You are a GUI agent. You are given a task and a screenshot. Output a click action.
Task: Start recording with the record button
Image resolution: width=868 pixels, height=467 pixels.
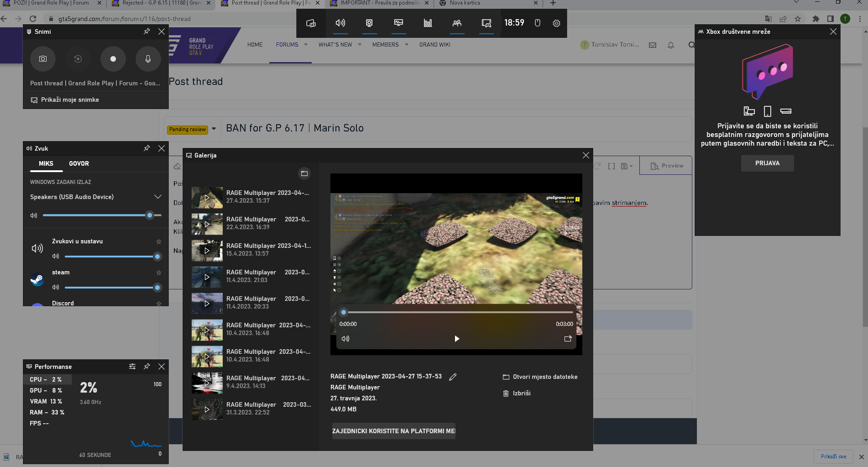tap(113, 59)
